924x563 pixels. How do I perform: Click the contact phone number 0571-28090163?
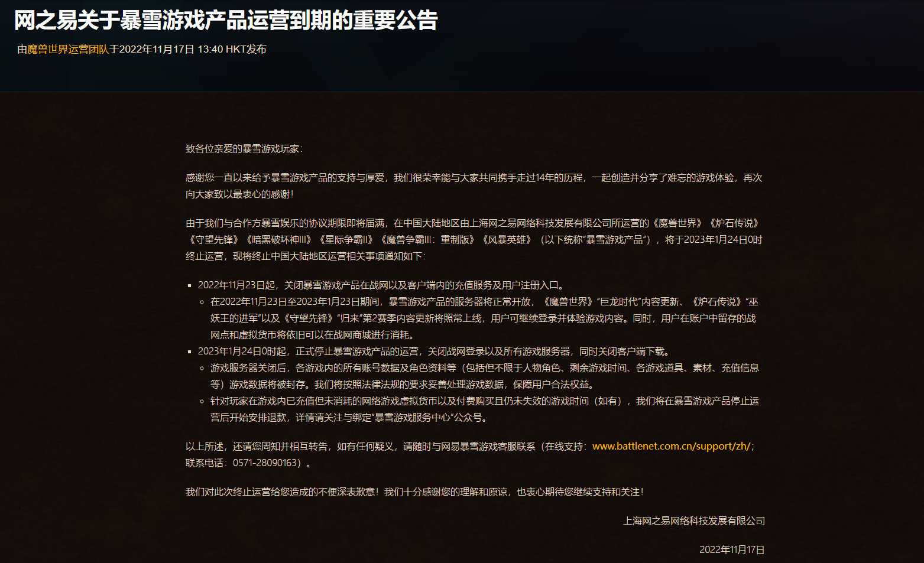coord(264,463)
